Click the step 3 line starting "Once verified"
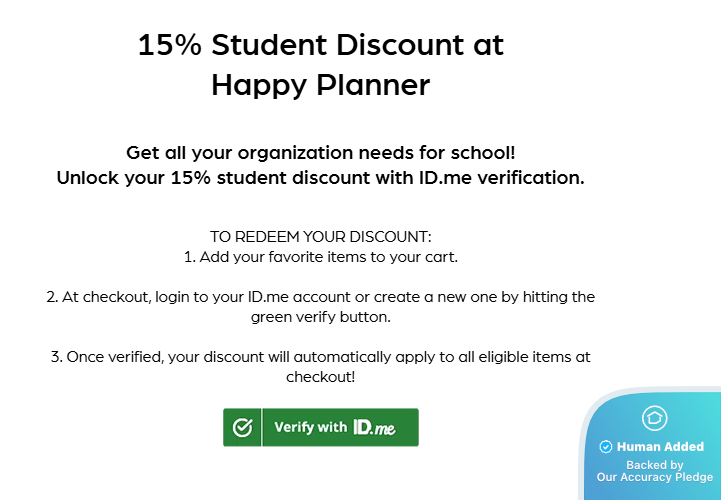 click(x=320, y=357)
